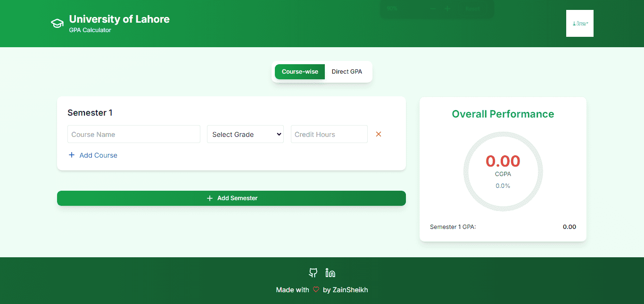Click the 0.0% percentage text
Screen dimensions: 644x304
coord(503,186)
